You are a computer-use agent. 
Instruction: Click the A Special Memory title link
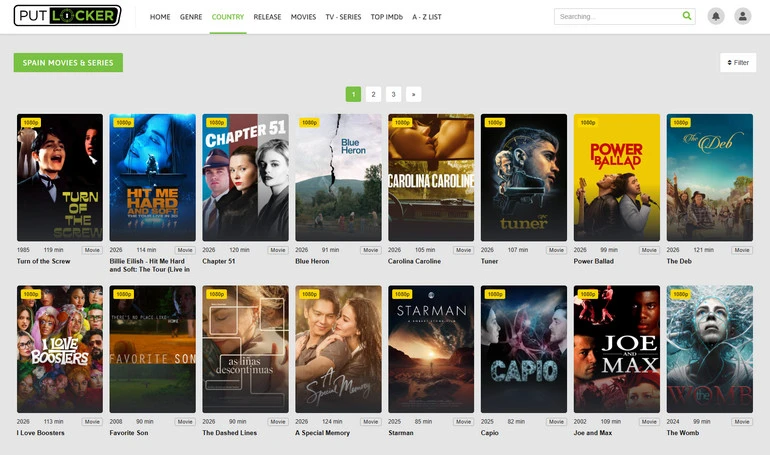[x=323, y=433]
